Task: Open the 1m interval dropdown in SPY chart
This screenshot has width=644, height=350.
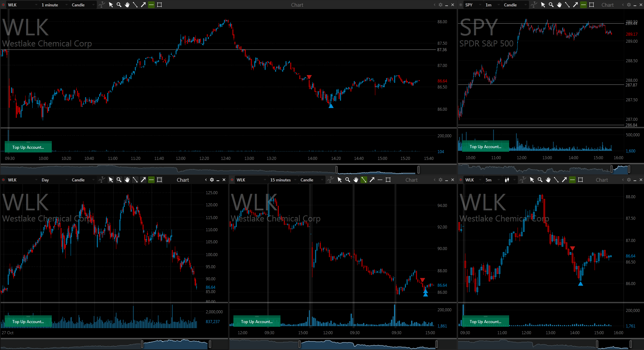Action: pyautogui.click(x=492, y=5)
